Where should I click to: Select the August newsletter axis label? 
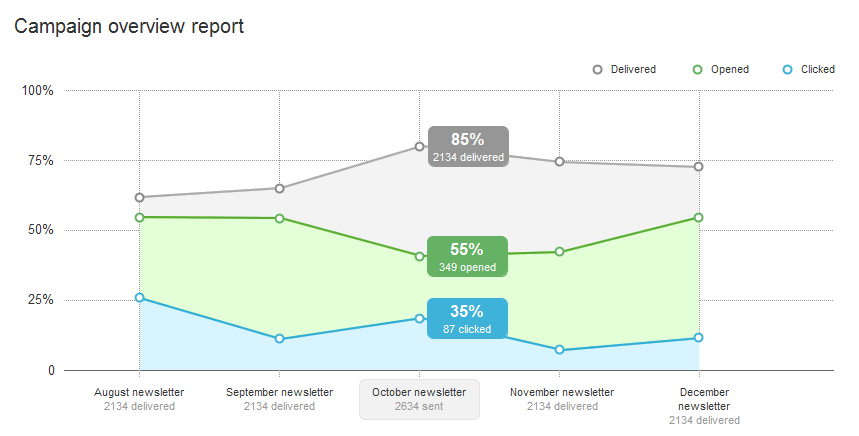pos(139,399)
